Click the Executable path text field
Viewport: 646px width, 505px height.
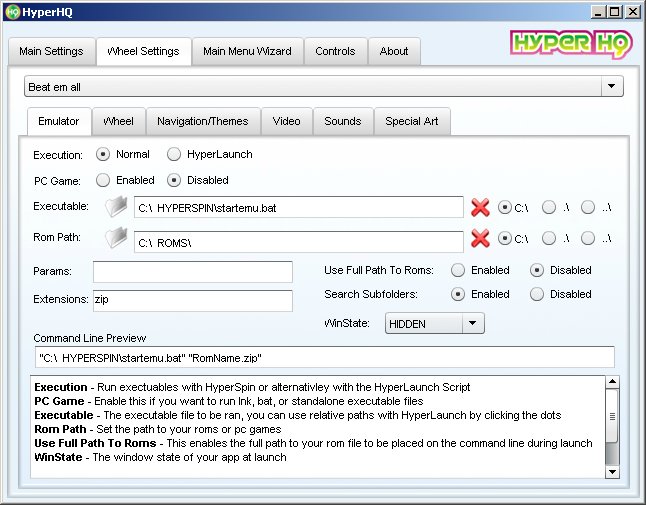[299, 207]
